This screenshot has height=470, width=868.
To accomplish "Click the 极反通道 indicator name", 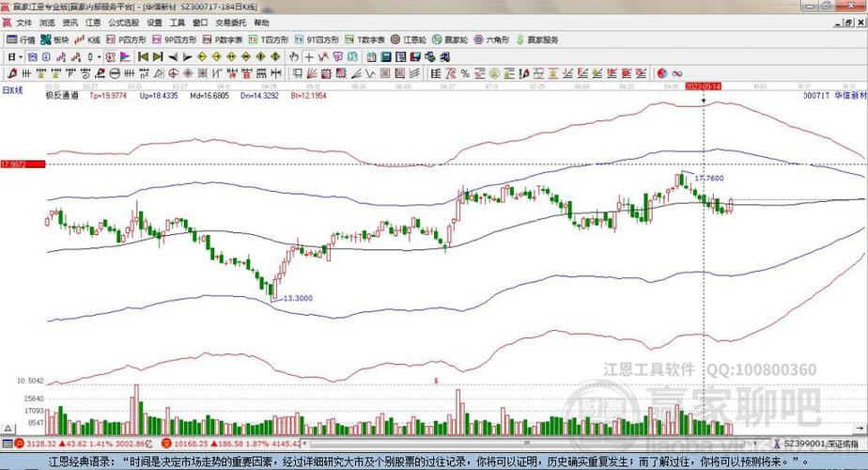I will [62, 95].
